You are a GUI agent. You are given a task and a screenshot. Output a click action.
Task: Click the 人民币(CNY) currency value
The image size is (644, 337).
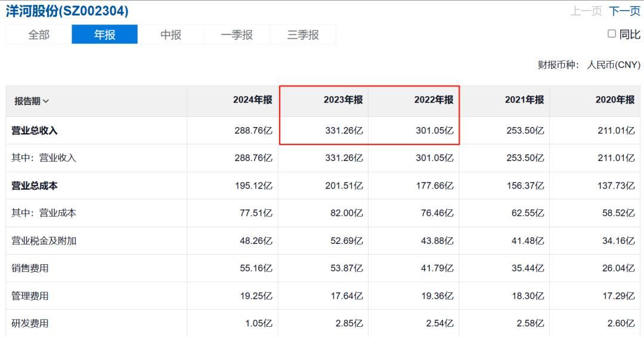coord(614,65)
